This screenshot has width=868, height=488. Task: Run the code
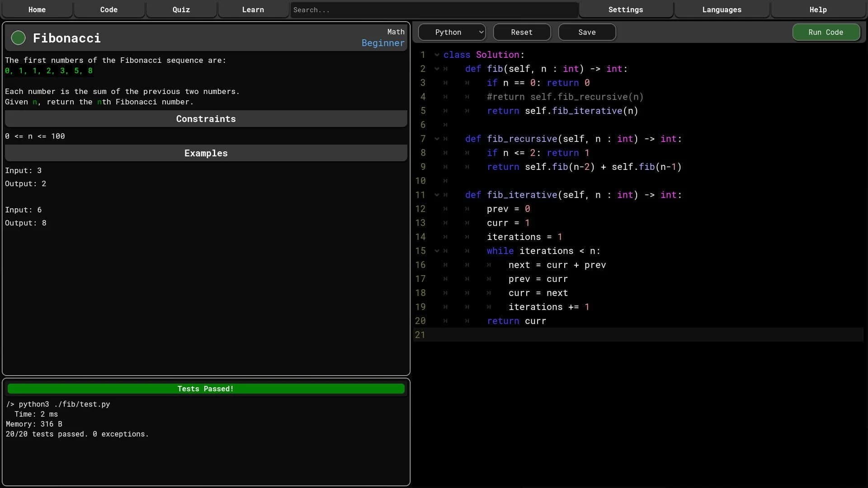click(x=826, y=32)
